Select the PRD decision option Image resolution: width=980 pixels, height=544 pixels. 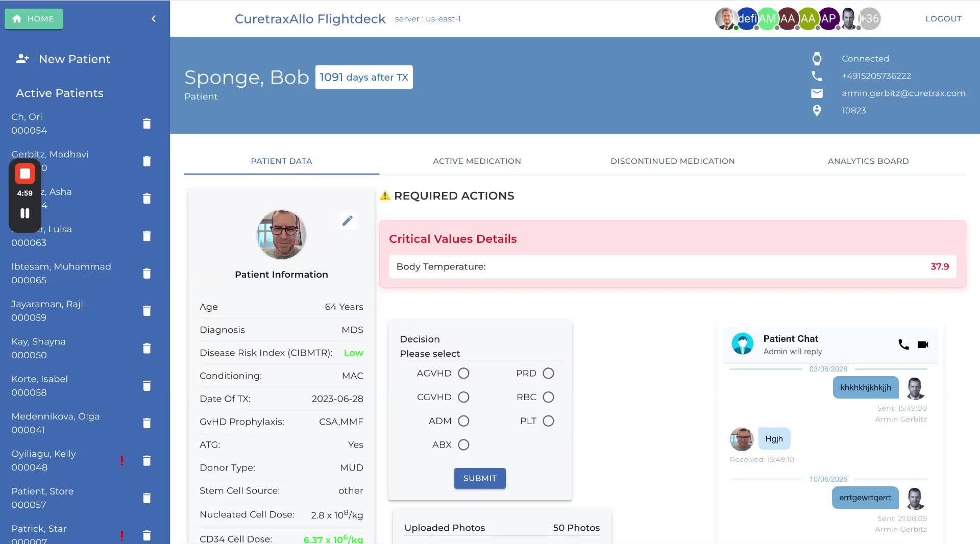548,374
